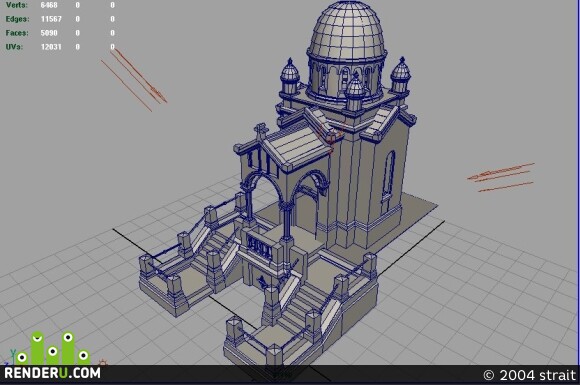
Task: Click the view axis indicator beside the mascot
Action: pos(9,357)
